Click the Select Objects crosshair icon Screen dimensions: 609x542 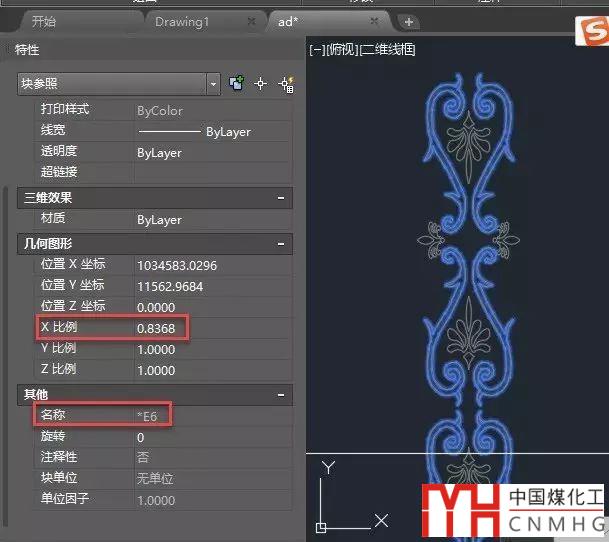pyautogui.click(x=261, y=84)
